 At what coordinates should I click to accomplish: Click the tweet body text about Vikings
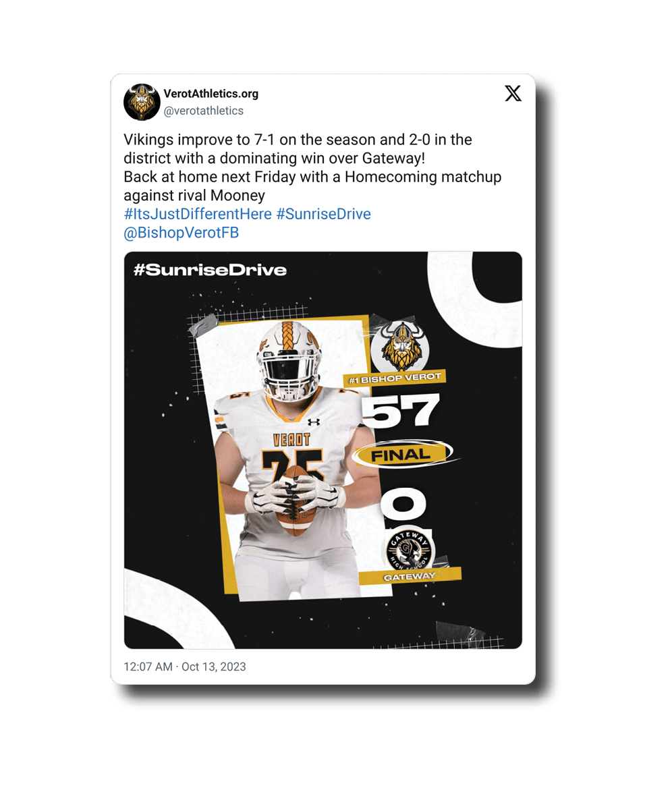(312, 167)
